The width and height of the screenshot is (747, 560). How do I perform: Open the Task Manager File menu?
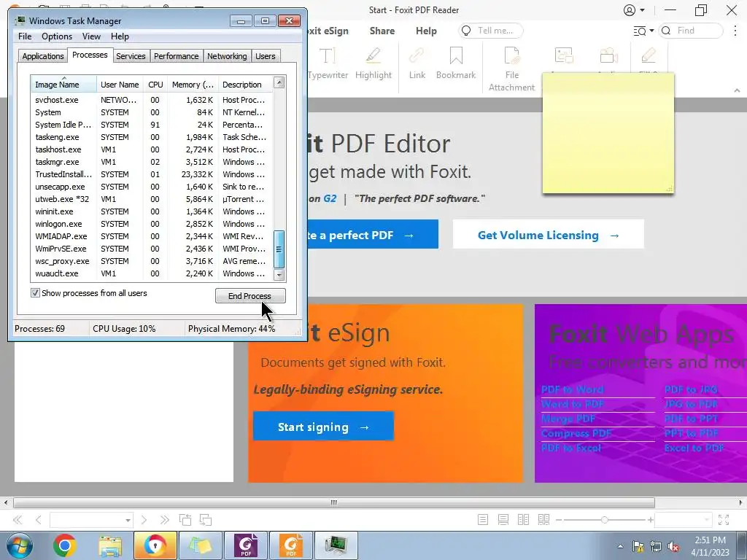point(25,36)
